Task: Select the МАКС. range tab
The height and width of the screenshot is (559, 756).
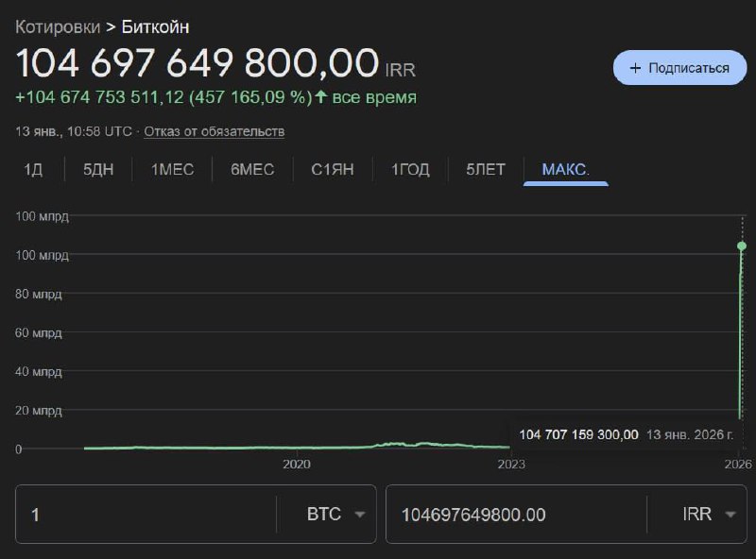Action: [565, 170]
